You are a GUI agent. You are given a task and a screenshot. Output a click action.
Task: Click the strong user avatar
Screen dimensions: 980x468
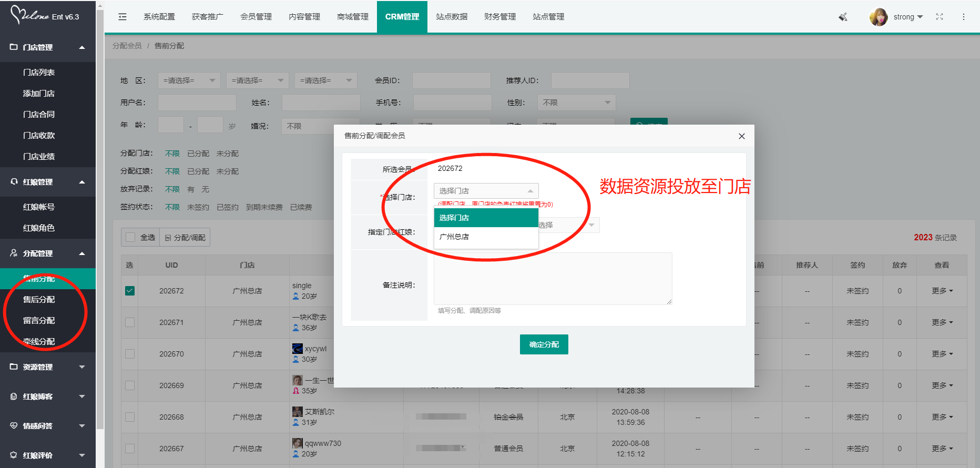[x=879, y=17]
